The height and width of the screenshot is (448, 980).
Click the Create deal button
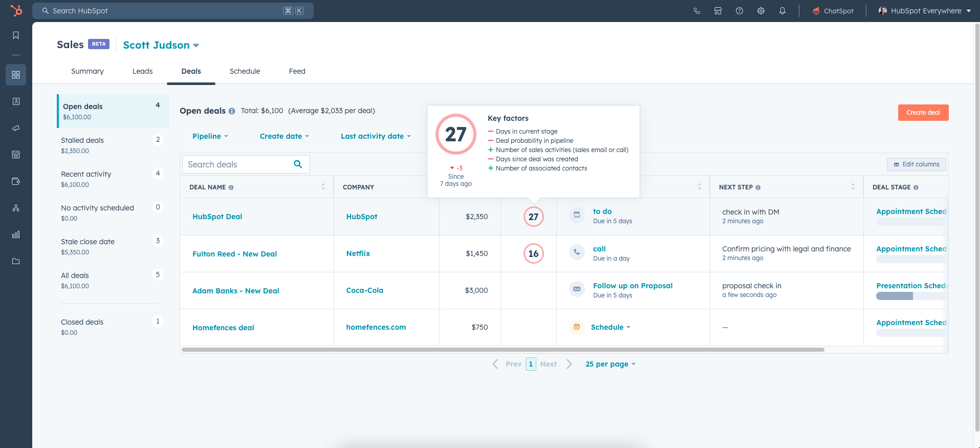point(923,113)
